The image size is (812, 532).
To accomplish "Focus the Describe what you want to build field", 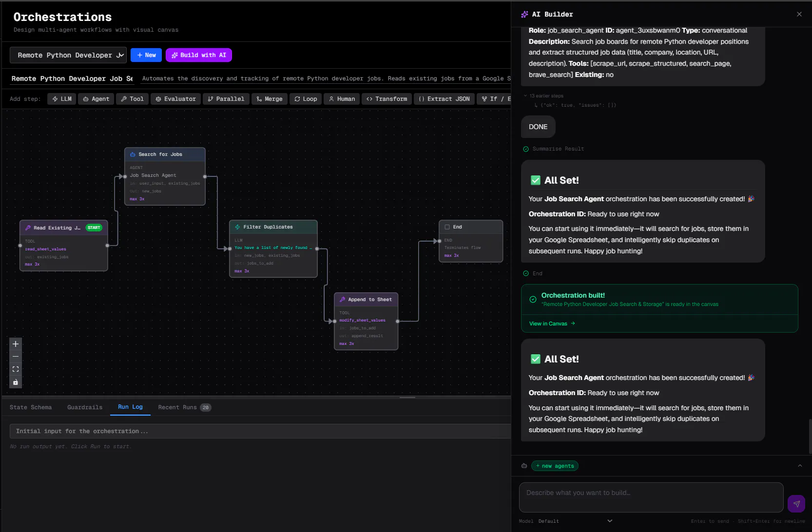I will pos(651,497).
